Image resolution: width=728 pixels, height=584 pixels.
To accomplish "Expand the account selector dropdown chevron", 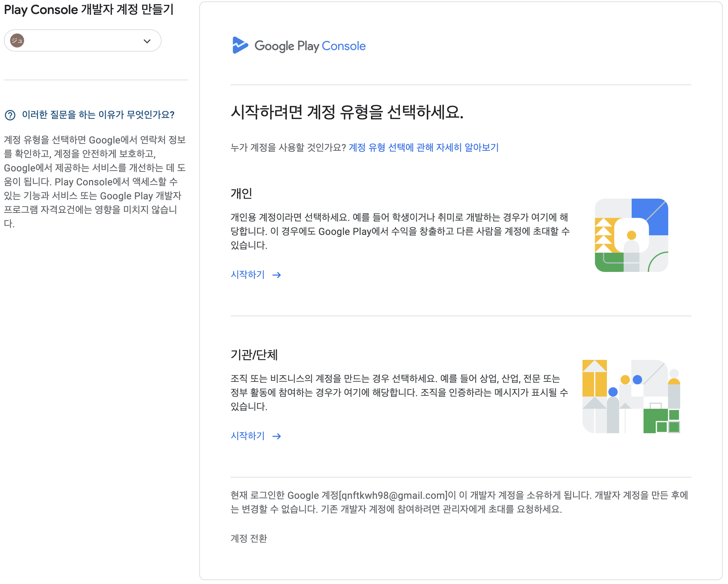I will point(147,41).
